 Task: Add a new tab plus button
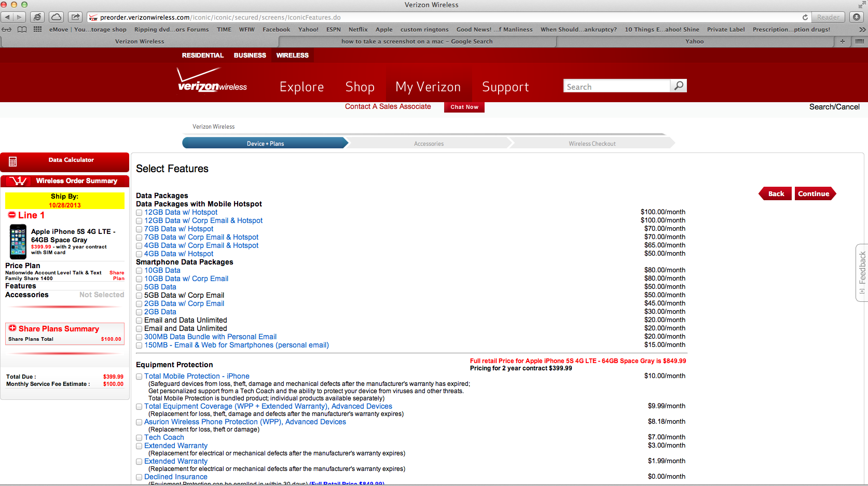click(x=842, y=41)
